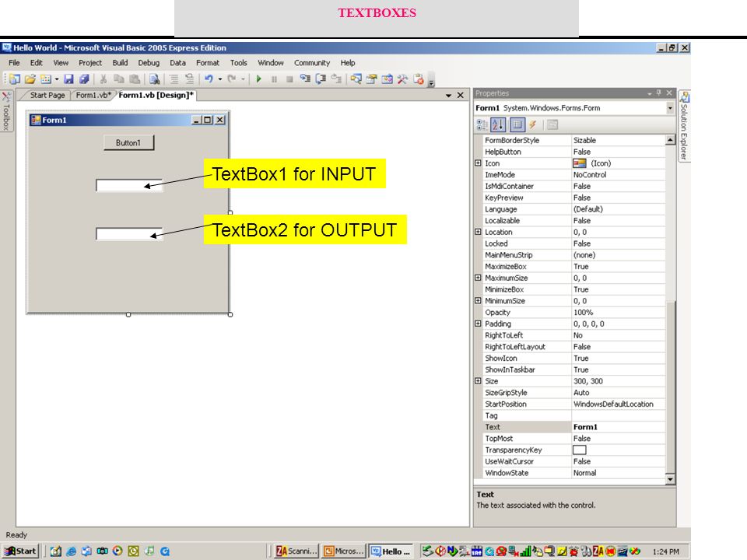Switch Properties to Alphabetical view

(x=498, y=125)
